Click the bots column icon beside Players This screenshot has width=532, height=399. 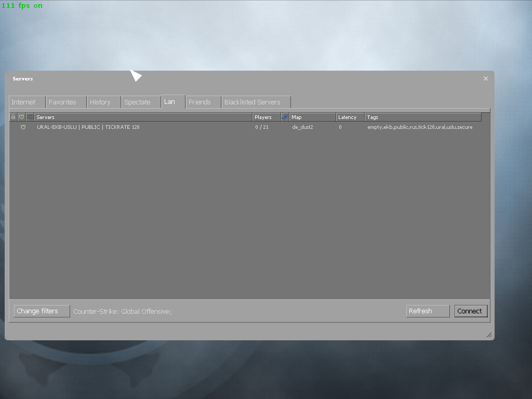pos(285,117)
